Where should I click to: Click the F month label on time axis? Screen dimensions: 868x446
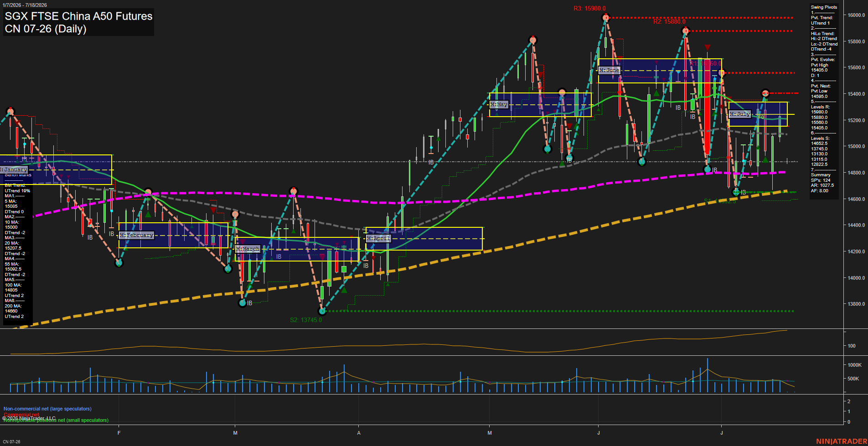click(119, 433)
